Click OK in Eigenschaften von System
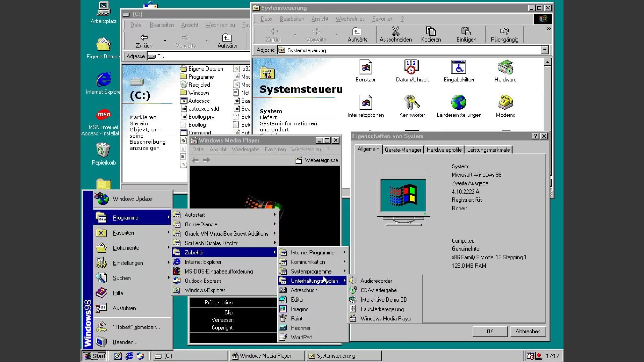This screenshot has height=362, width=644. (490, 331)
